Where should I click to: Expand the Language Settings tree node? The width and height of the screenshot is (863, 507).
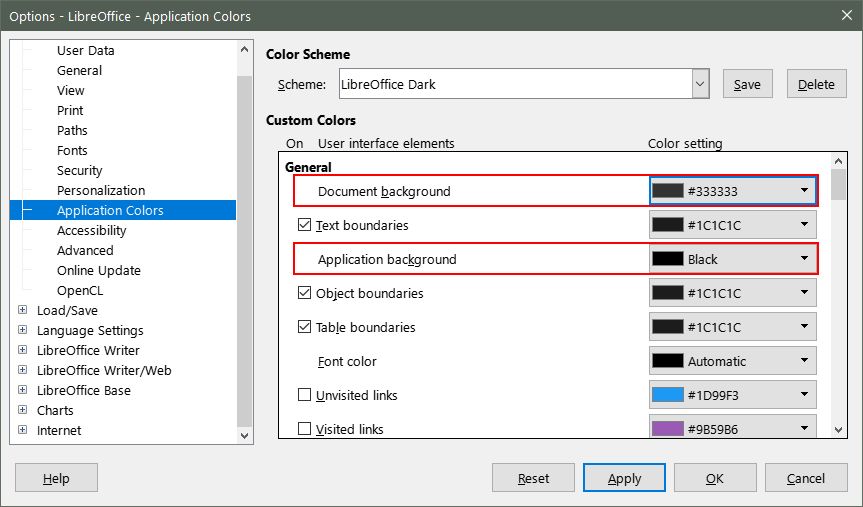(23, 330)
